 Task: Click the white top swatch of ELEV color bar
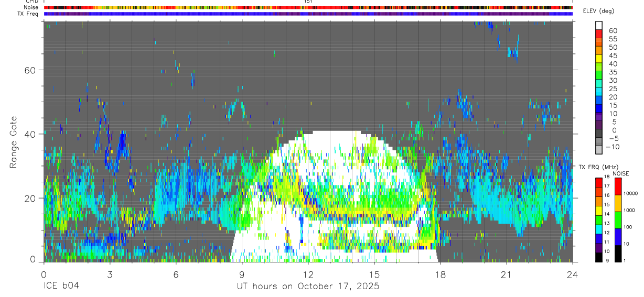599,25
